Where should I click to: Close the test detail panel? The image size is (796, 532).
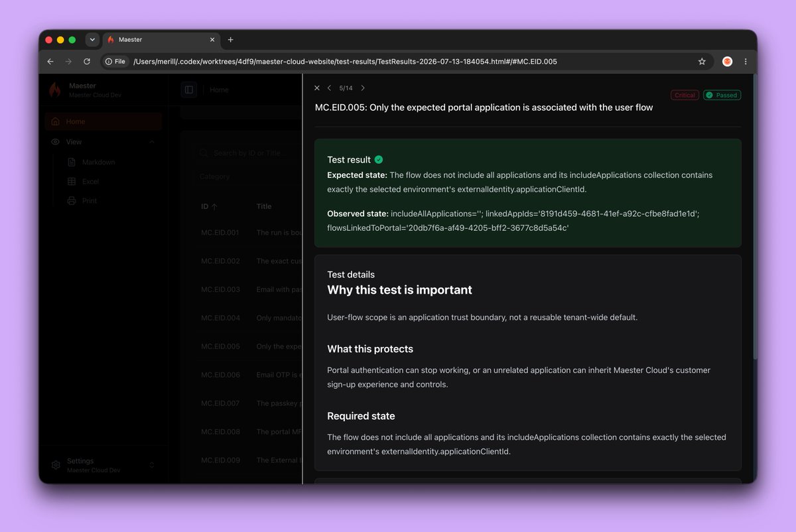pyautogui.click(x=317, y=88)
